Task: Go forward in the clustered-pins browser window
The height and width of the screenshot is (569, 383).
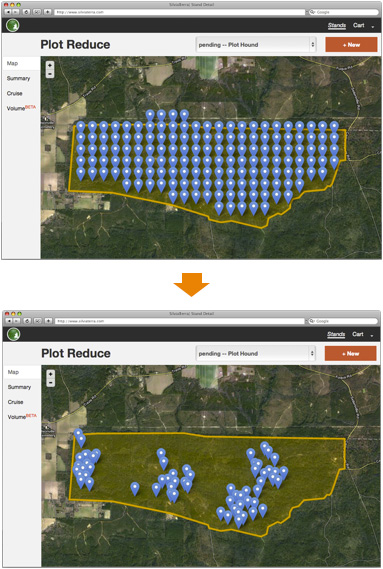Action: pos(16,321)
